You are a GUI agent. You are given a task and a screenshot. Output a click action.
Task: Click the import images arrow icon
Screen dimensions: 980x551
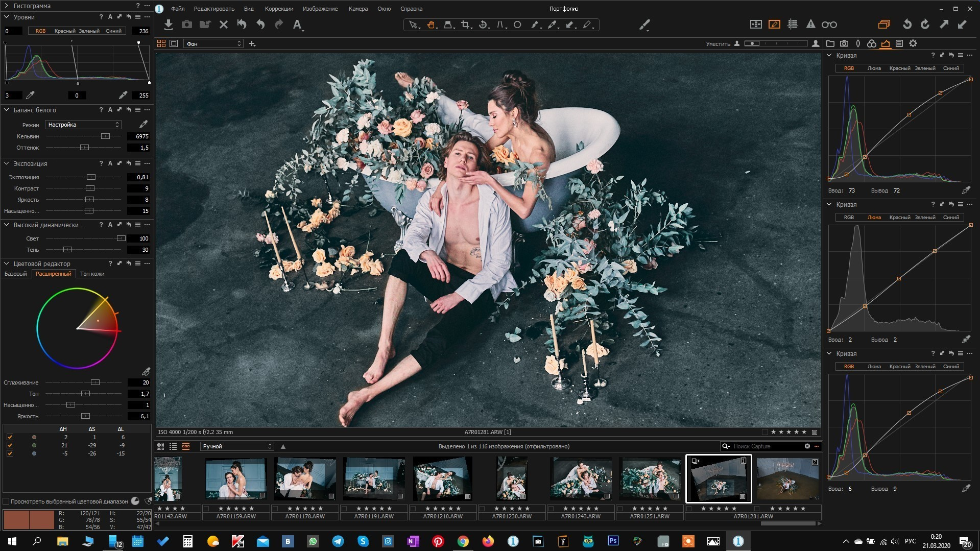point(168,25)
